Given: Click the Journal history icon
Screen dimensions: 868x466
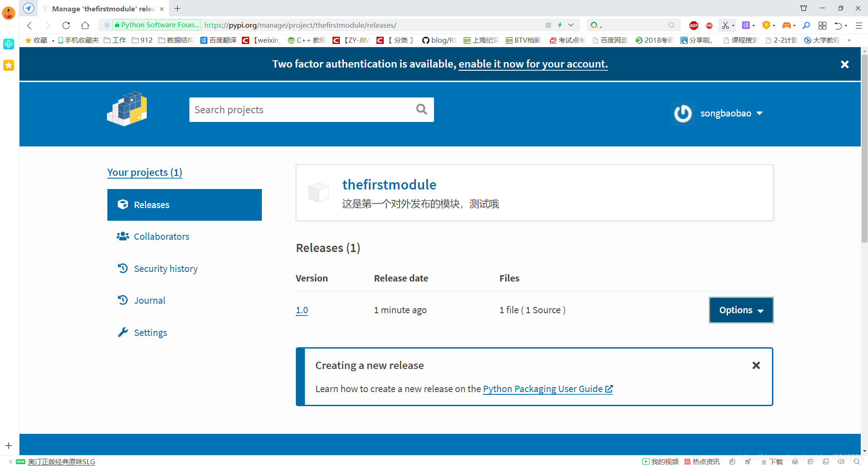Looking at the screenshot, I should [x=122, y=300].
